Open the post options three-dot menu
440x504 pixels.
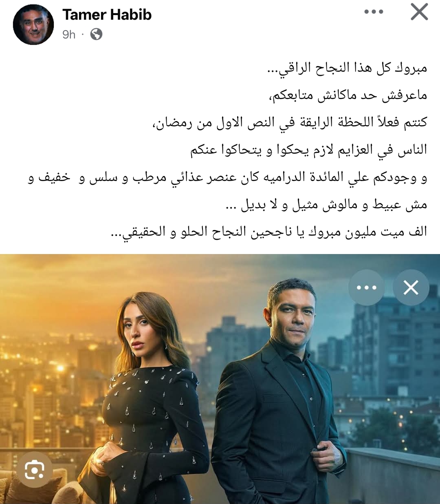[x=374, y=12]
